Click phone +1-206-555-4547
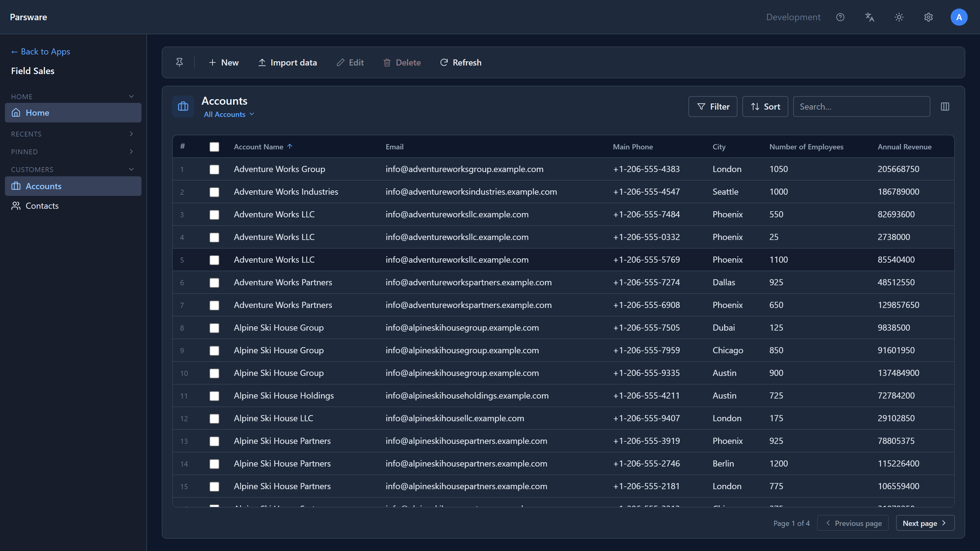This screenshot has width=980, height=551. click(646, 192)
